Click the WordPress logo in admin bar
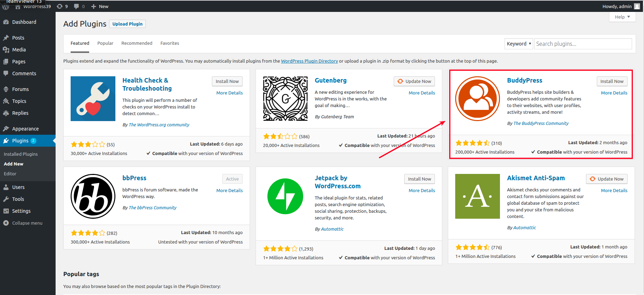Viewport: 644px width, 295px height. pos(6,6)
